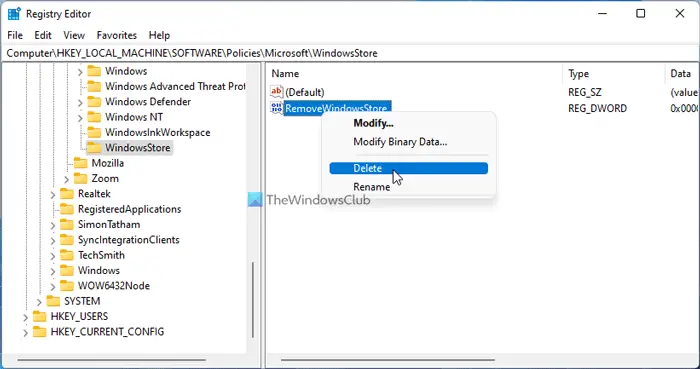Viewport: 700px width, 369px height.
Task: Click the TechSmith folder icon
Action: (x=67, y=255)
